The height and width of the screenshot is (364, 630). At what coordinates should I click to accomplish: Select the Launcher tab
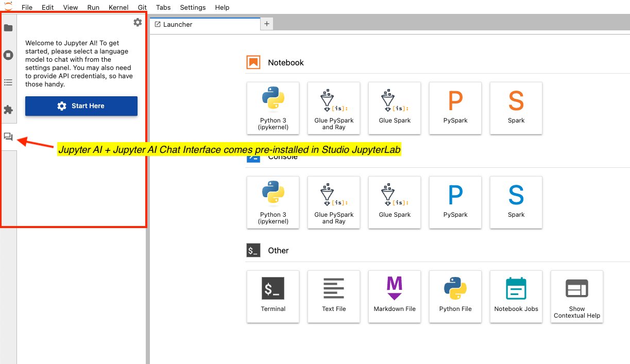(206, 24)
